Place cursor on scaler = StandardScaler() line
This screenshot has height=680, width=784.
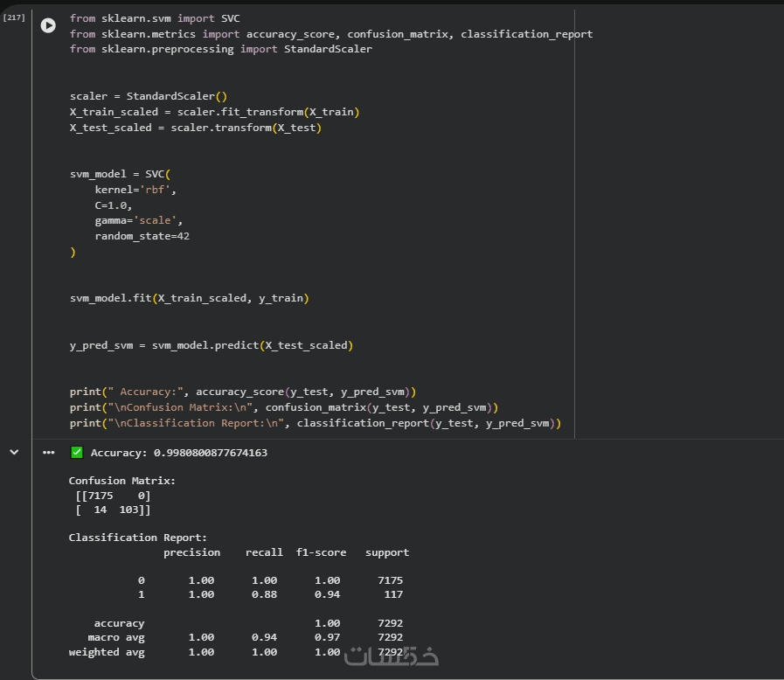(148, 96)
